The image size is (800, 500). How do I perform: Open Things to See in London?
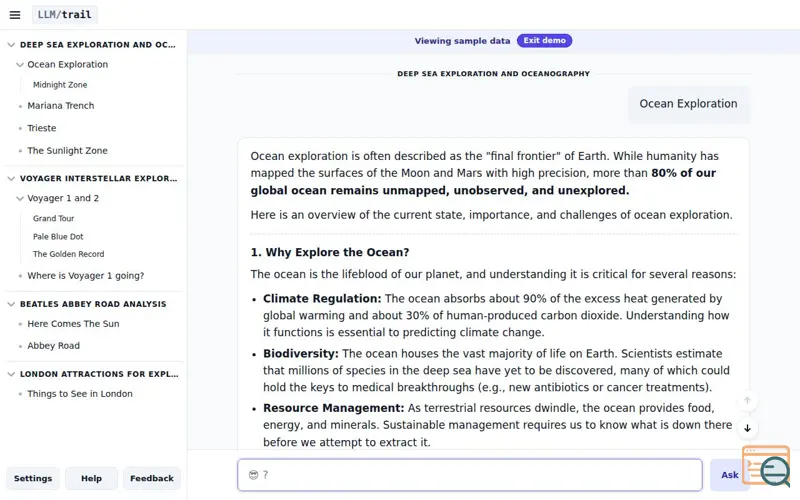click(x=80, y=394)
